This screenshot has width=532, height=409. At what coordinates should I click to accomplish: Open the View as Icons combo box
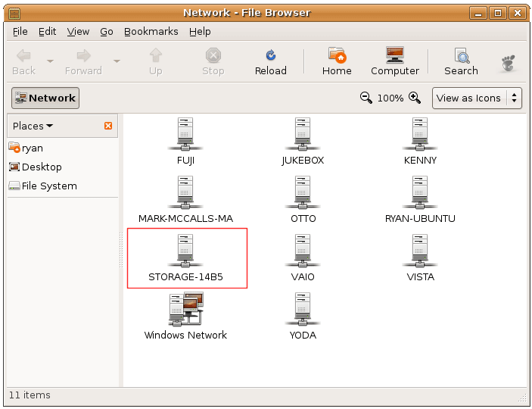[477, 98]
